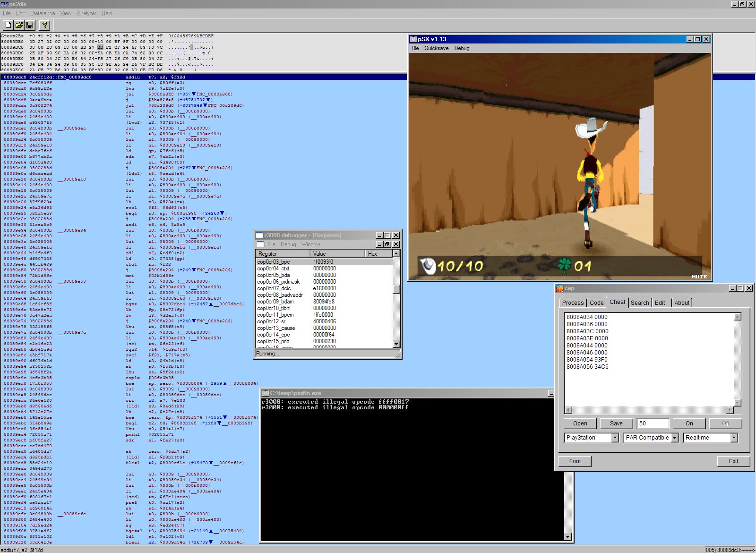Open Edit menu in ps2dis
The image size is (756, 553).
20,13
